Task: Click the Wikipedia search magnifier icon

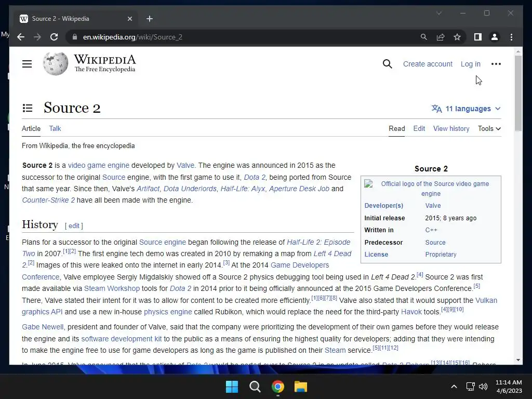Action: point(387,64)
